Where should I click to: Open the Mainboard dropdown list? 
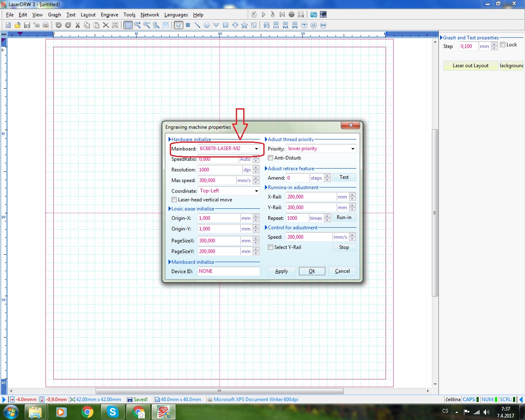click(x=256, y=149)
